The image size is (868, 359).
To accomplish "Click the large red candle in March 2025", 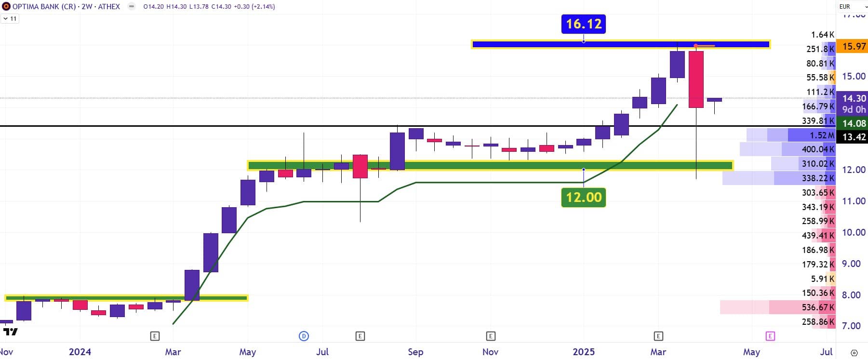I will click(x=696, y=80).
